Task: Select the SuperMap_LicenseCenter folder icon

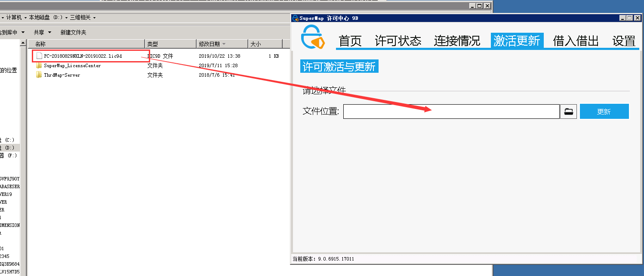Action: (39, 65)
